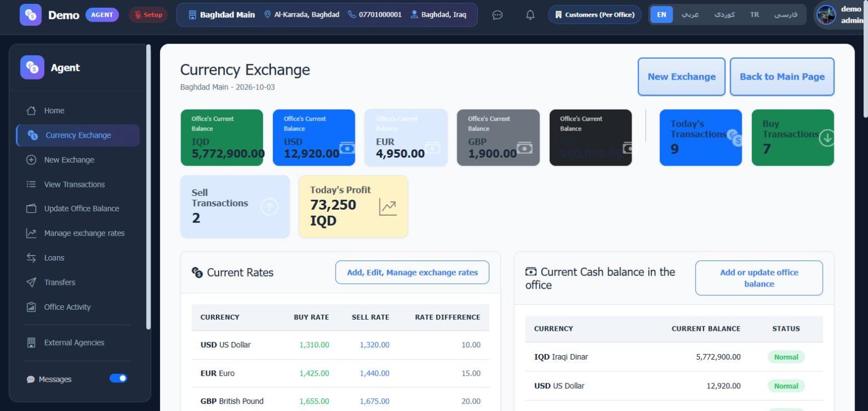The width and height of the screenshot is (868, 411).
Task: Select the gray GBP balance card
Action: [x=498, y=138]
